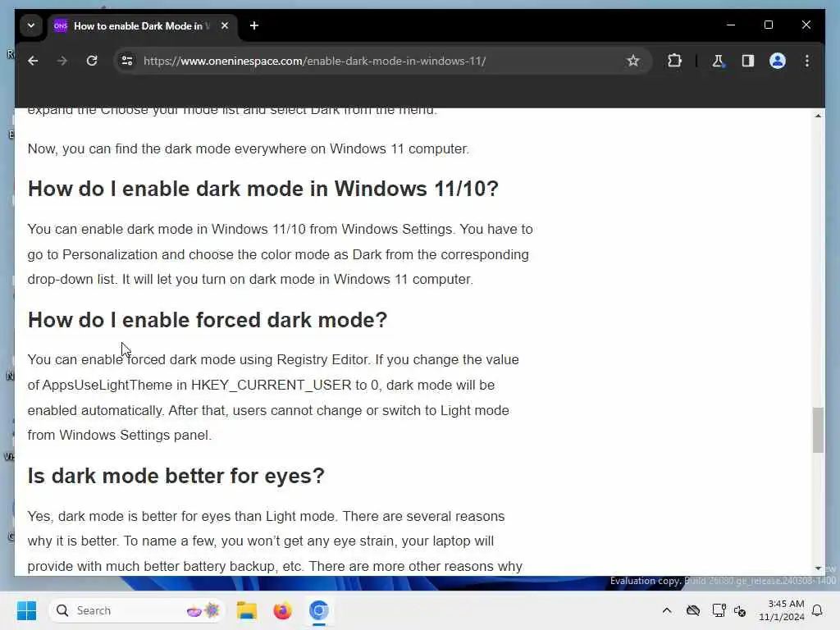Screen dimensions: 840x630
Task: Open the notifications bell icon
Action: [817, 610]
